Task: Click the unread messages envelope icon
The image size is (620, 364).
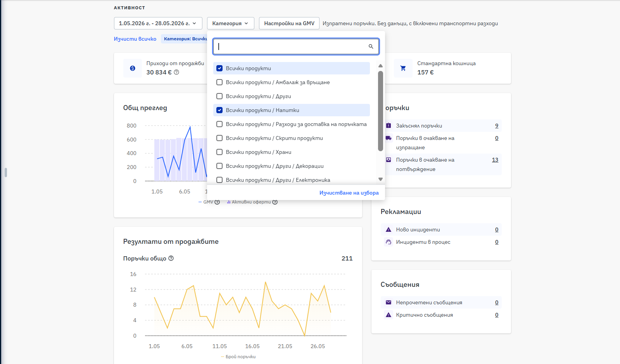Action: pyautogui.click(x=389, y=302)
